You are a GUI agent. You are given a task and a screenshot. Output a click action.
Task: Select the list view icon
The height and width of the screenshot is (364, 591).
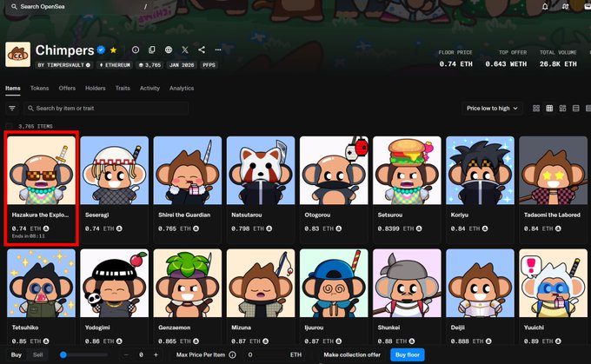point(576,109)
